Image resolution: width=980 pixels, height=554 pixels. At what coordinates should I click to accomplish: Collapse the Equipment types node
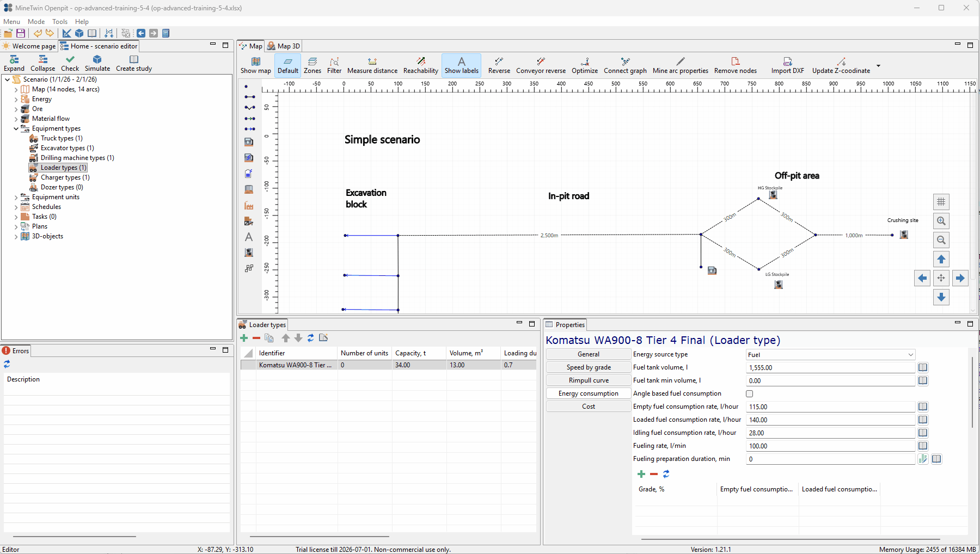click(x=16, y=128)
